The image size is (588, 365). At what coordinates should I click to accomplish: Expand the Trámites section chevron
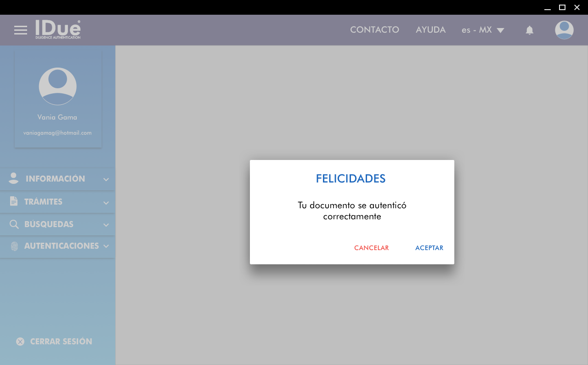coord(106,203)
